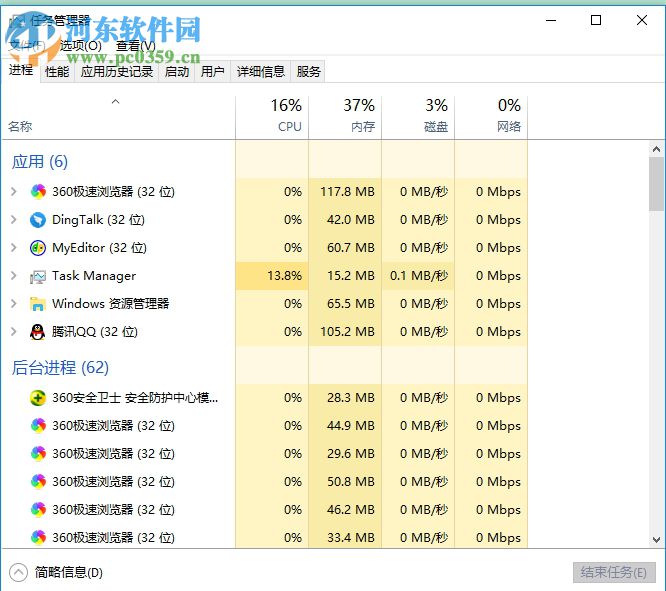666x591 pixels.
Task: Click the 结束任务(E) button
Action: click(614, 572)
